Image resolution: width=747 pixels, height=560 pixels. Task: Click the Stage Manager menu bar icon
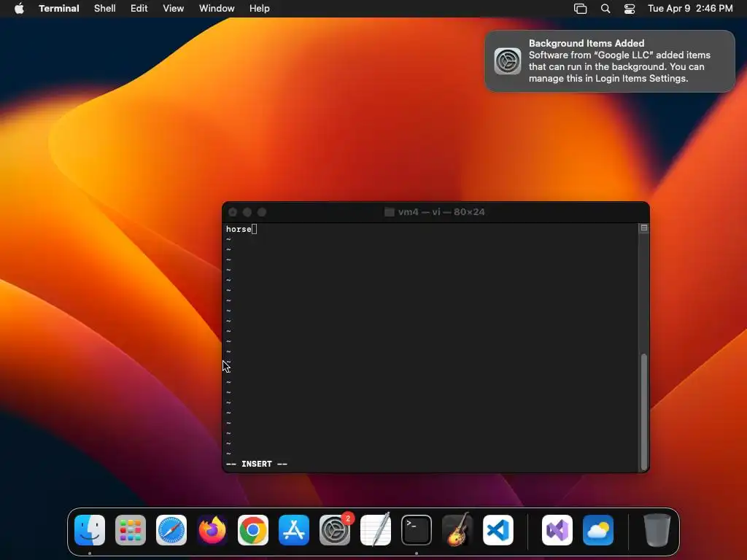(580, 9)
